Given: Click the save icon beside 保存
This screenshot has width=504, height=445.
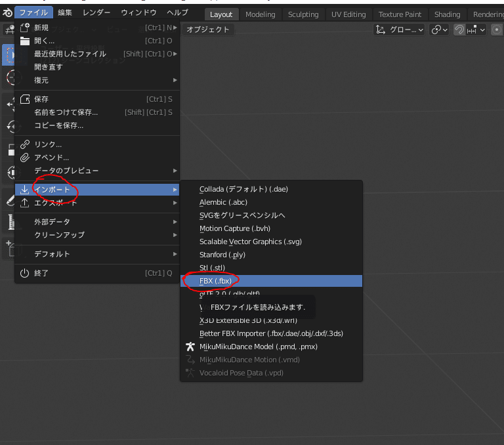Looking at the screenshot, I should 25,99.
